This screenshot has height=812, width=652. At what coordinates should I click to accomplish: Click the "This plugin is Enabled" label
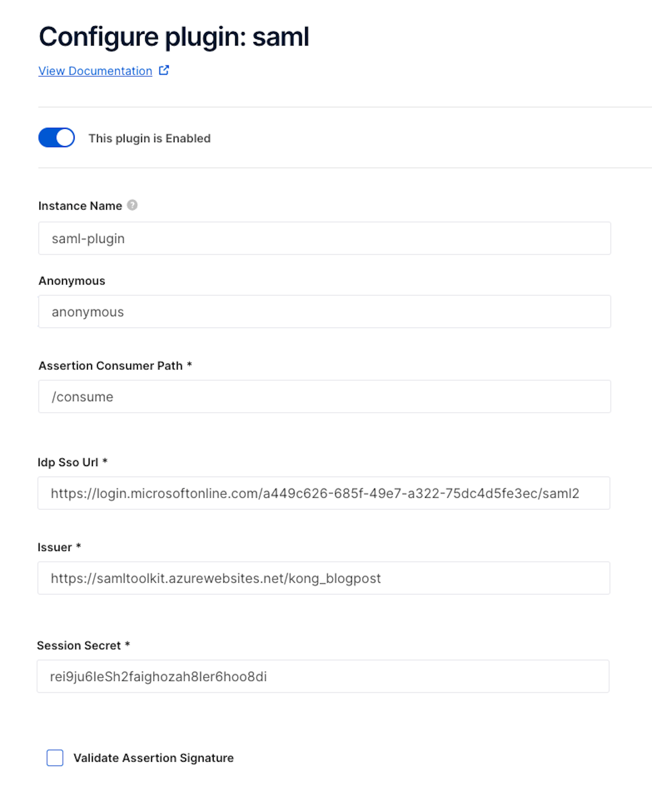pyautogui.click(x=149, y=139)
